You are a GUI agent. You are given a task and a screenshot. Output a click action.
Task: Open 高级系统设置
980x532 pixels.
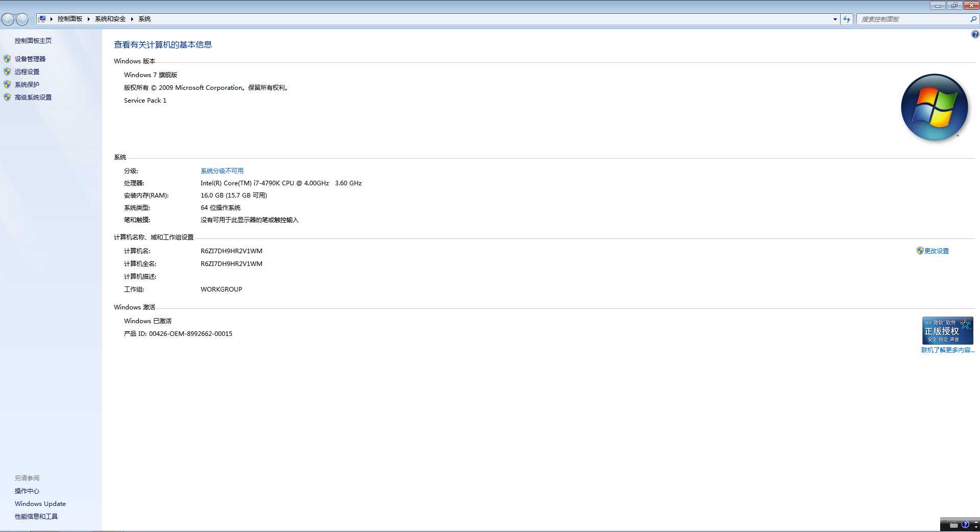pyautogui.click(x=33, y=98)
